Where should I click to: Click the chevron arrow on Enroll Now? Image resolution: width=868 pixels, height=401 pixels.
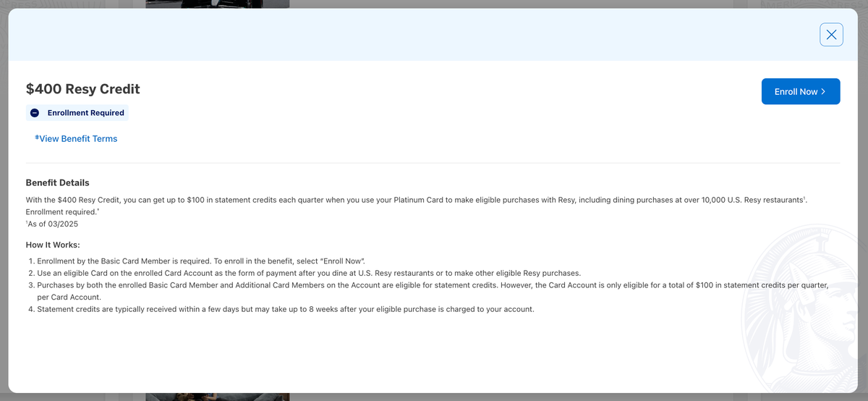coord(824,92)
